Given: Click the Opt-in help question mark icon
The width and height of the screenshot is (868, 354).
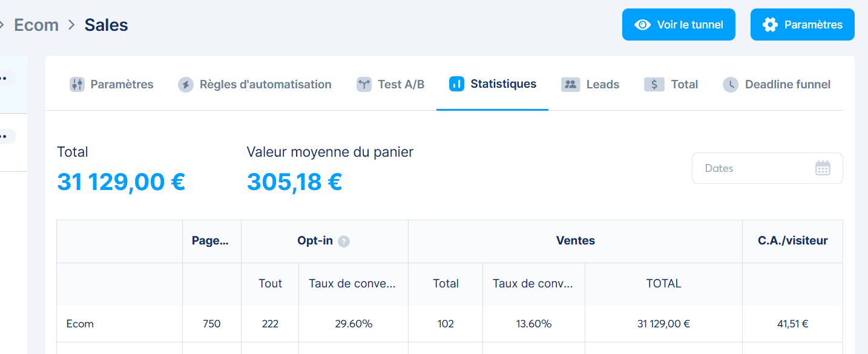Looking at the screenshot, I should [344, 241].
